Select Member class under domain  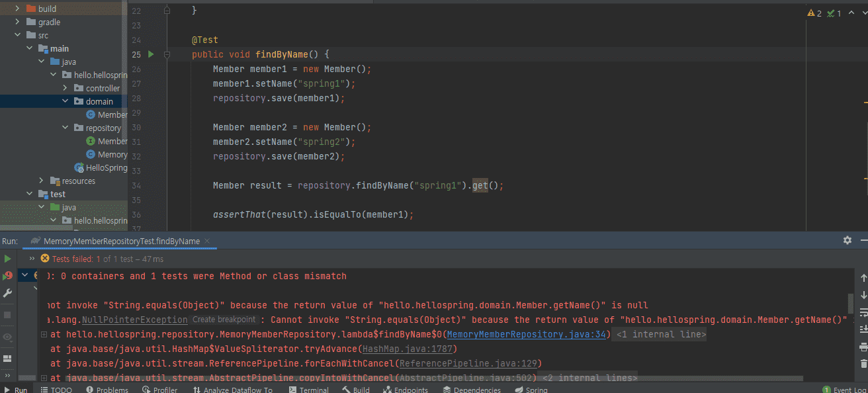coord(107,114)
